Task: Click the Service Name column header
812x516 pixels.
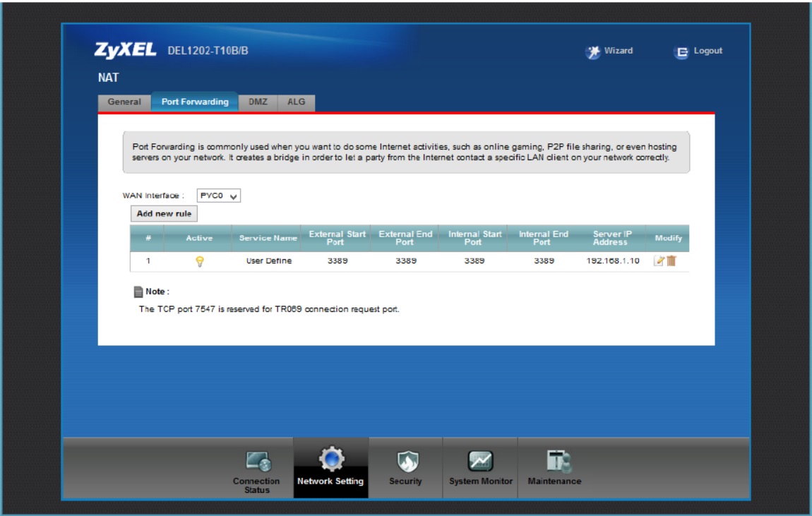Action: click(x=268, y=239)
